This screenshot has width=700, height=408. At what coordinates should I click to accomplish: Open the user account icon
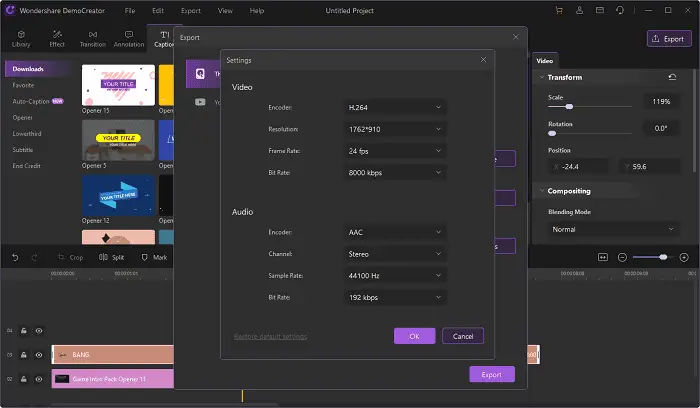579,10
